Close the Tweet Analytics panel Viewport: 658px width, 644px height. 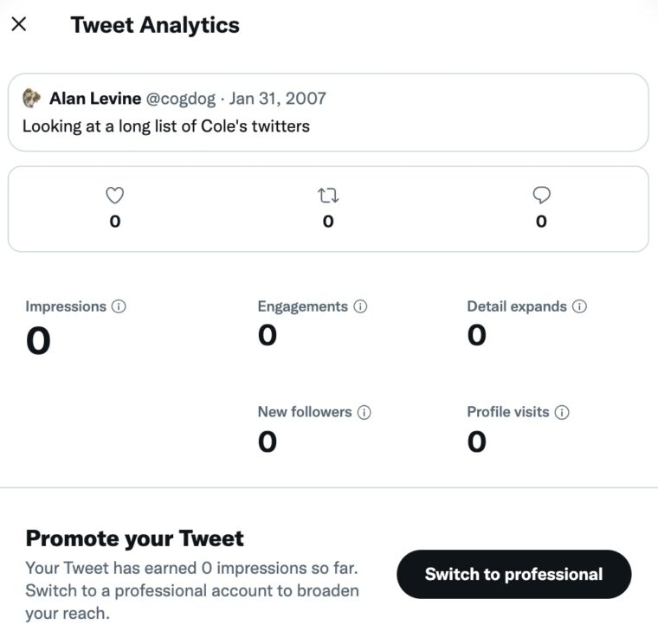tap(19, 24)
